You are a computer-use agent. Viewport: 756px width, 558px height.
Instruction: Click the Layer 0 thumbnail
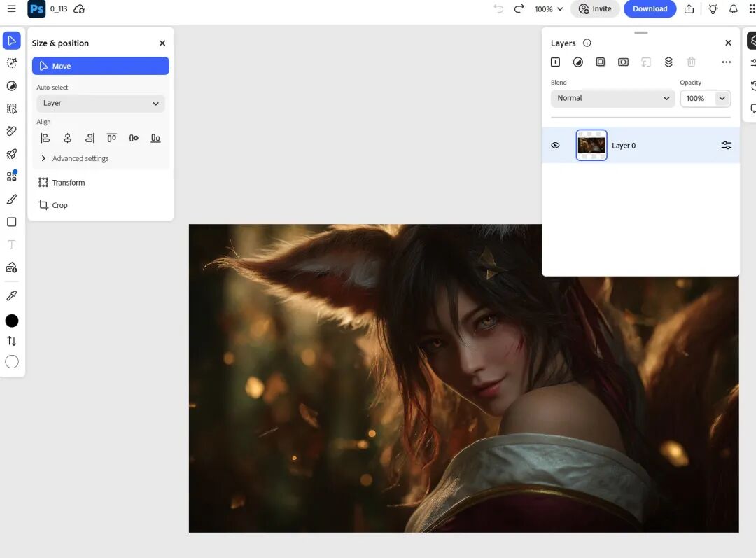pos(591,145)
